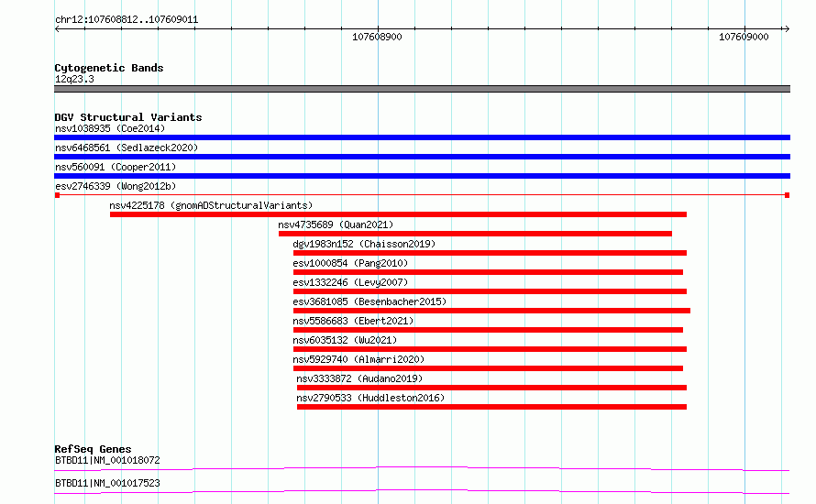Click the red bar for esv1332246
816x504 pixels.
[490, 291]
